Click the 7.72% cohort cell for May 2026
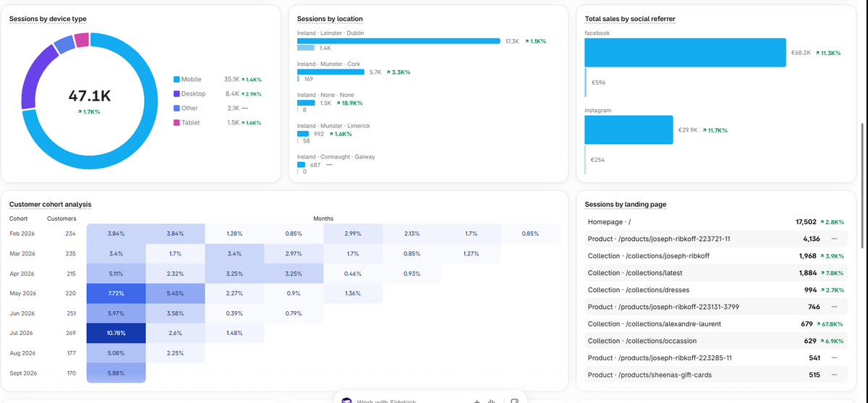This screenshot has height=403, width=868. pyautogui.click(x=116, y=294)
